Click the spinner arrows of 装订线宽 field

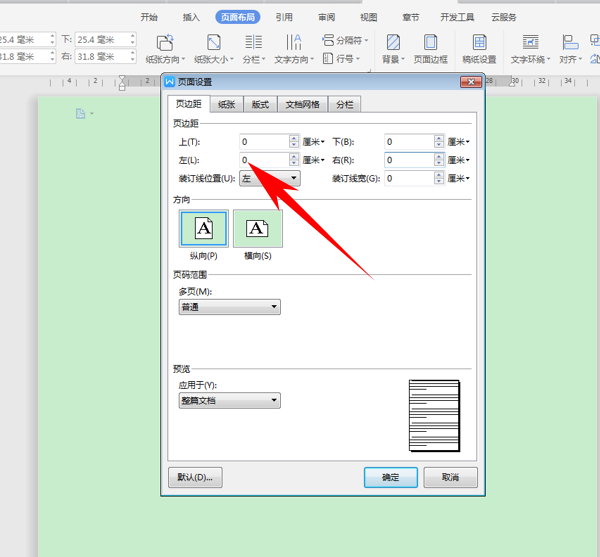click(x=439, y=178)
